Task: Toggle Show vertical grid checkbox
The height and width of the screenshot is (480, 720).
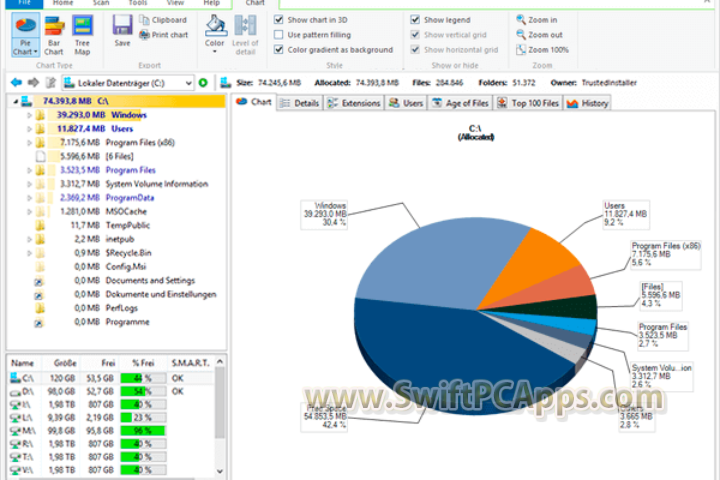Action: click(x=415, y=34)
